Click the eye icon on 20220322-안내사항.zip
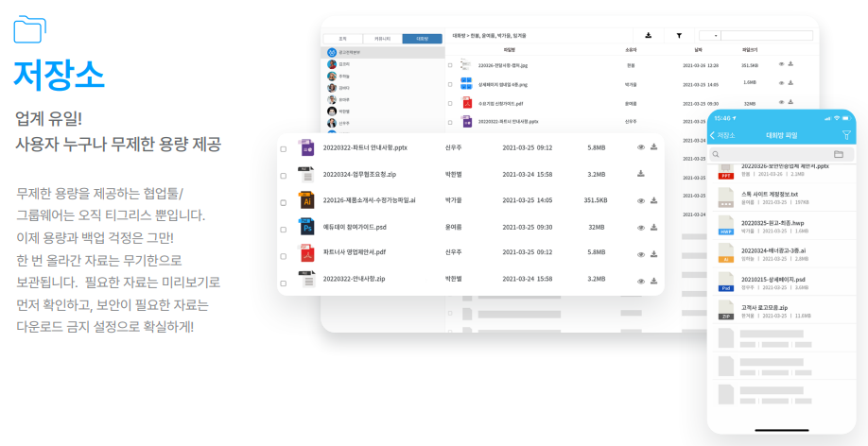This screenshot has width=868, height=446. 641,281
